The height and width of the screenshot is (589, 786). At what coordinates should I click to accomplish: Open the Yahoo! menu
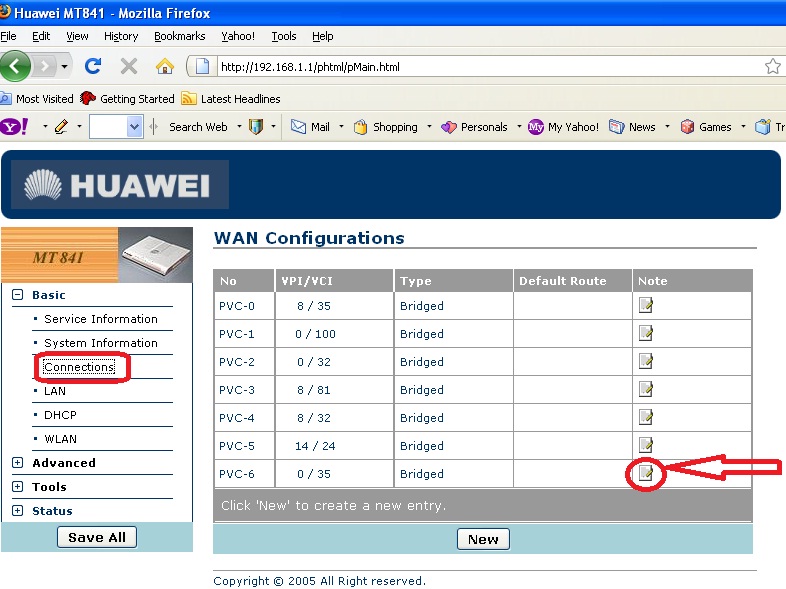click(238, 36)
